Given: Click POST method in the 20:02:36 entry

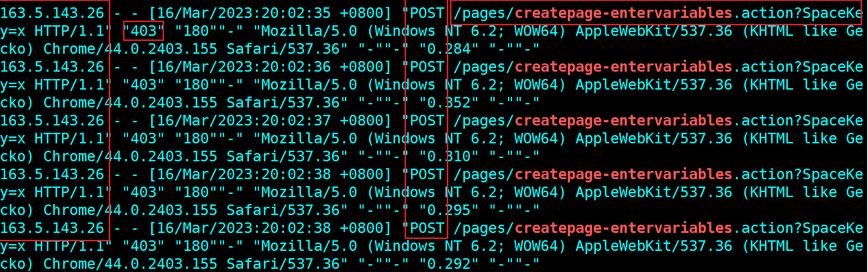Looking at the screenshot, I should click(x=427, y=67).
